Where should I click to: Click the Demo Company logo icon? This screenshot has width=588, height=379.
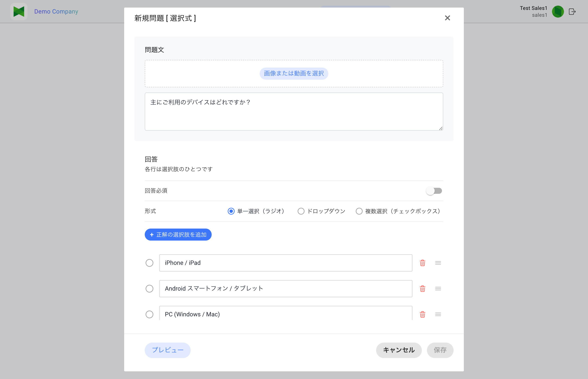[x=19, y=12]
